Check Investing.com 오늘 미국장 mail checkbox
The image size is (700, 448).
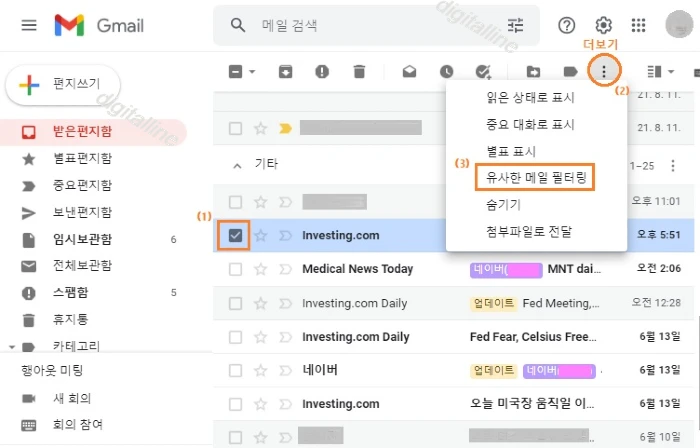(x=235, y=404)
